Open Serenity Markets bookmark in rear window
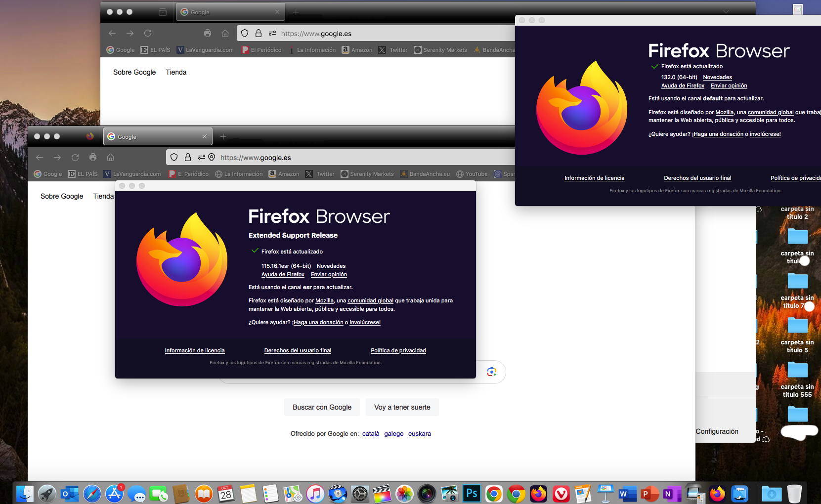Image resolution: width=821 pixels, height=504 pixels. pyautogui.click(x=440, y=50)
